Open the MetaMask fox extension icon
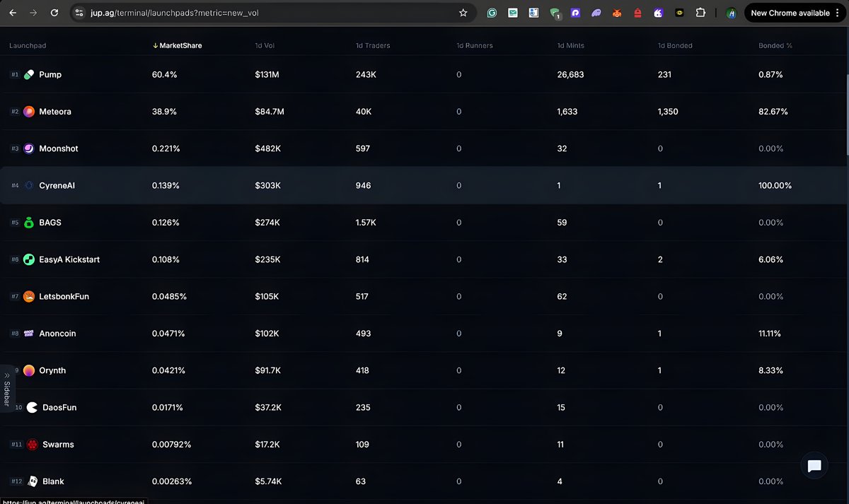This screenshot has height=504, width=849. 617,13
